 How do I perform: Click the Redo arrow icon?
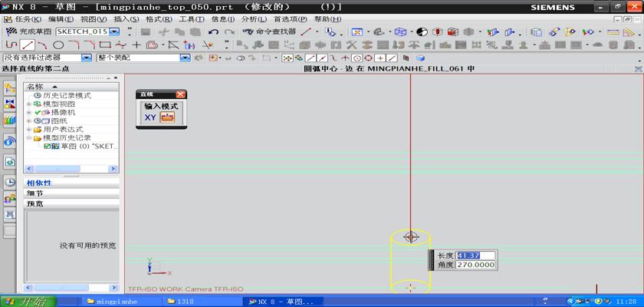click(x=229, y=31)
